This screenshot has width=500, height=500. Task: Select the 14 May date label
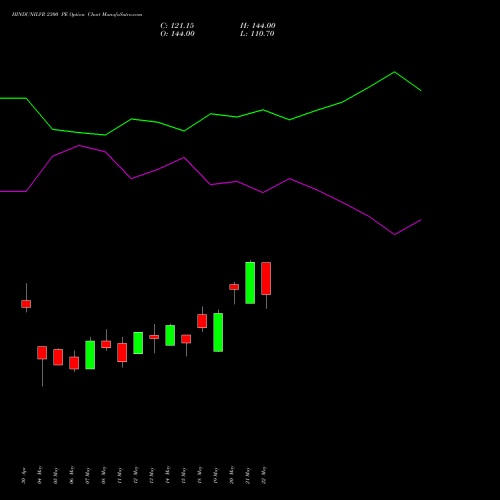168,475
